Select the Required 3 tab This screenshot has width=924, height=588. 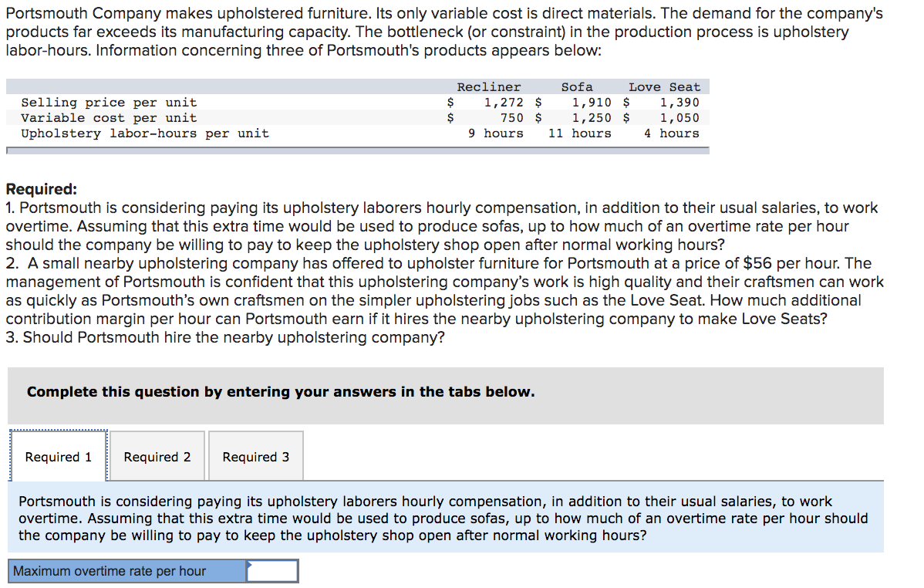(x=256, y=457)
